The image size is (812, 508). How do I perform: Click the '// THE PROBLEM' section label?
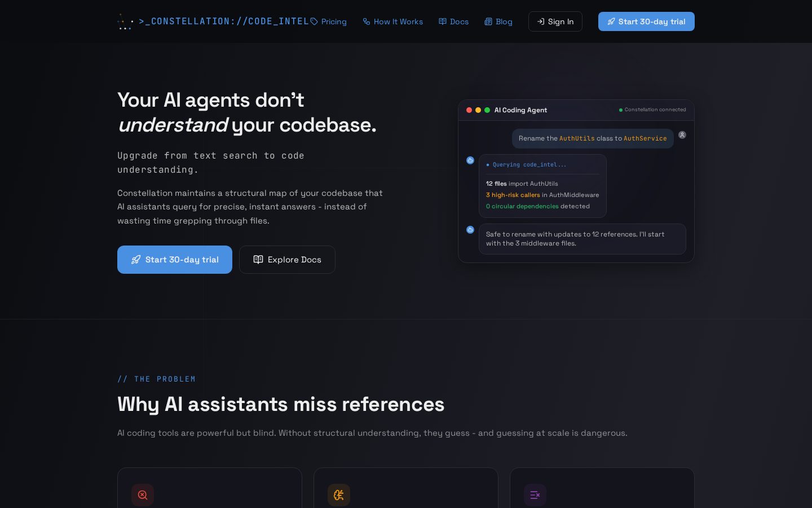[156, 379]
